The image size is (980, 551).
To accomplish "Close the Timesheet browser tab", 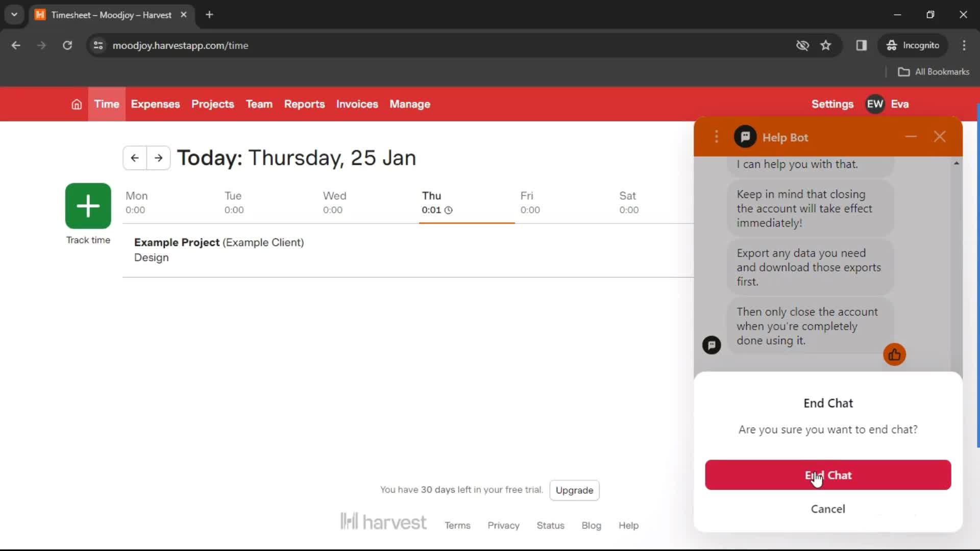I will click(x=184, y=15).
